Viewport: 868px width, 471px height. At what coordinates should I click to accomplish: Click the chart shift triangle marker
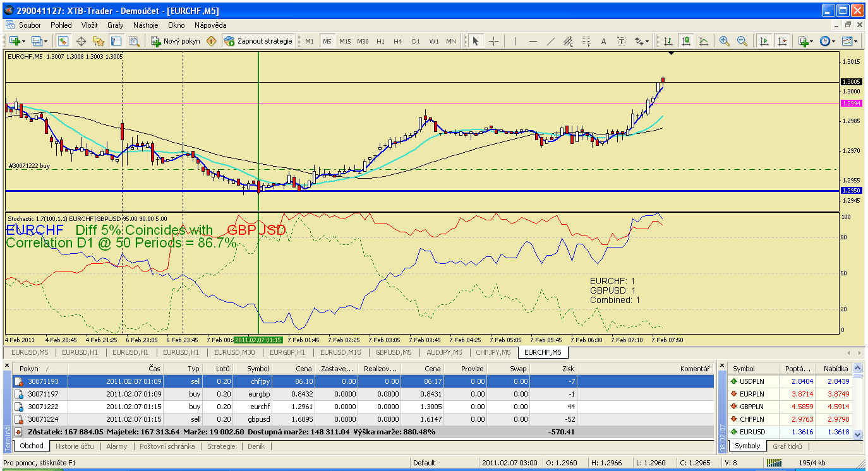click(672, 54)
